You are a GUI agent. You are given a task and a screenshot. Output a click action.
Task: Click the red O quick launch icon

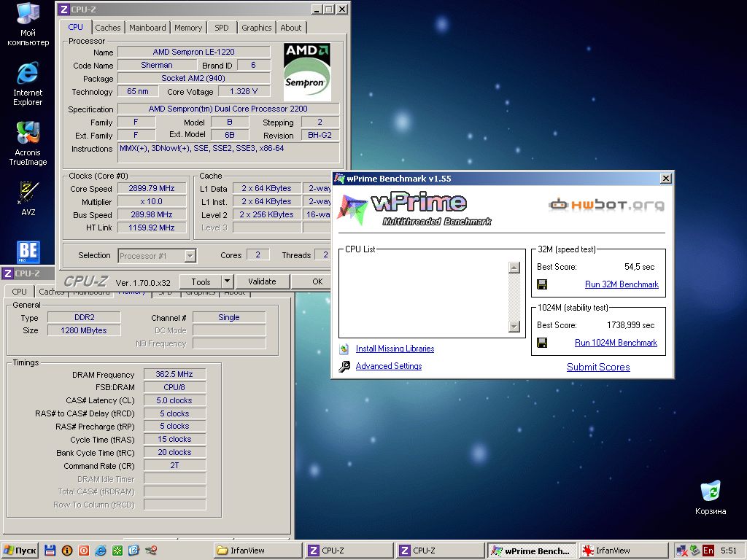coord(84,551)
